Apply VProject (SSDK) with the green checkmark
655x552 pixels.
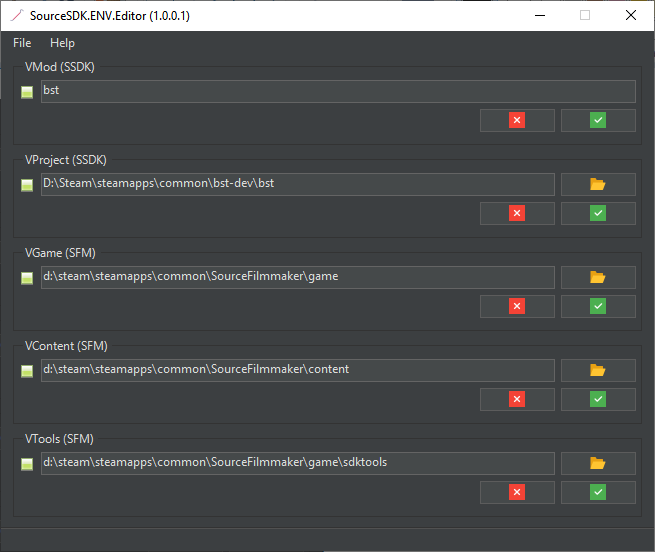tap(598, 214)
